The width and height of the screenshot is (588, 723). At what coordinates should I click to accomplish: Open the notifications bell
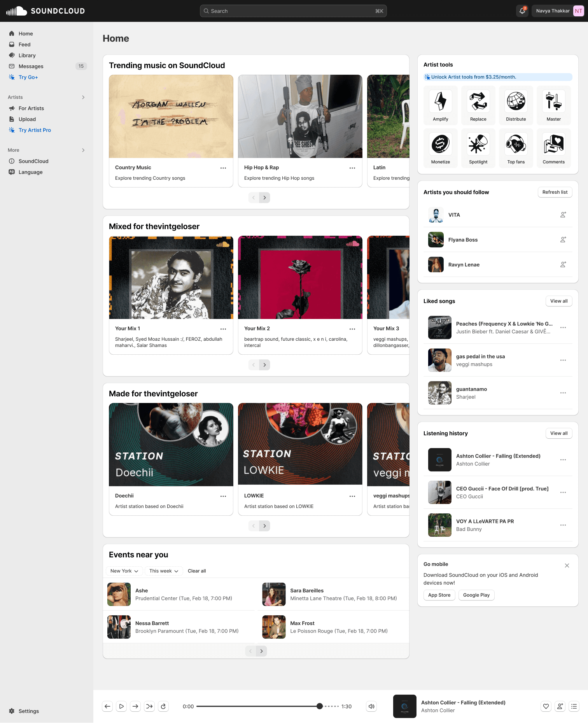click(x=522, y=11)
